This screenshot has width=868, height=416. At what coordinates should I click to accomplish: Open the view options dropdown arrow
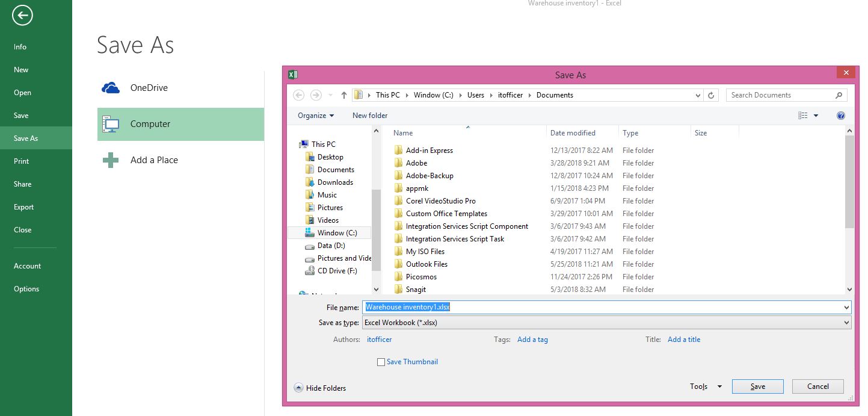(x=816, y=116)
